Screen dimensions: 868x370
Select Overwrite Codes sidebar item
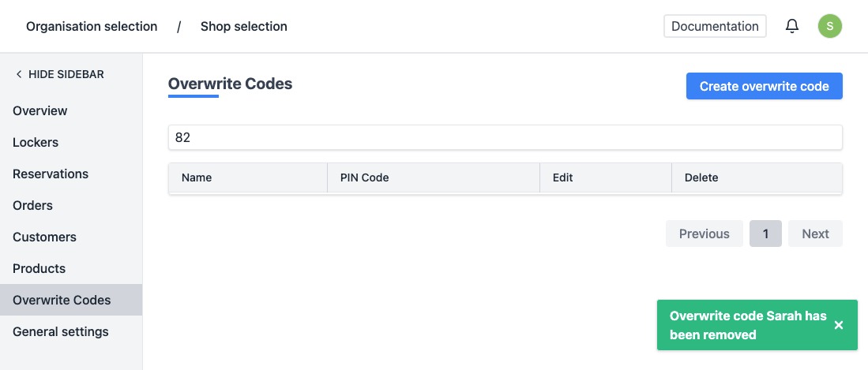tap(62, 300)
